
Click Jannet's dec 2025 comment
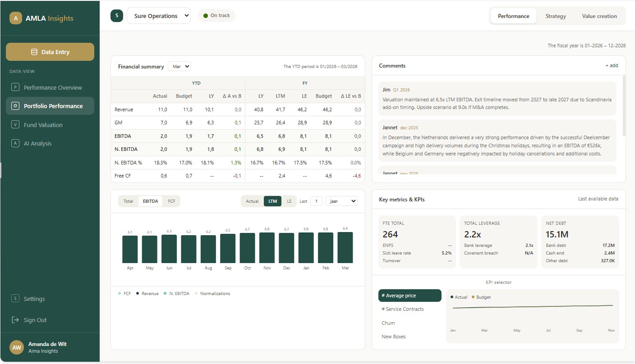497,141
